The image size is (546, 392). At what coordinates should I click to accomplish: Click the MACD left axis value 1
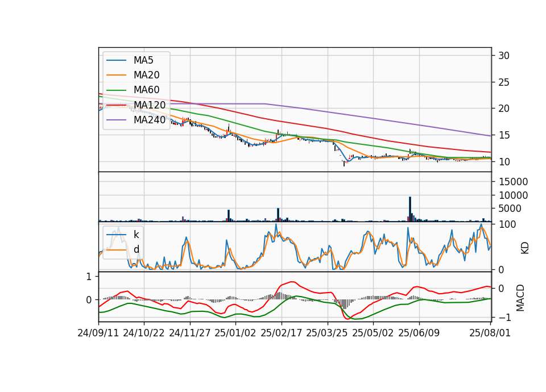click(89, 277)
